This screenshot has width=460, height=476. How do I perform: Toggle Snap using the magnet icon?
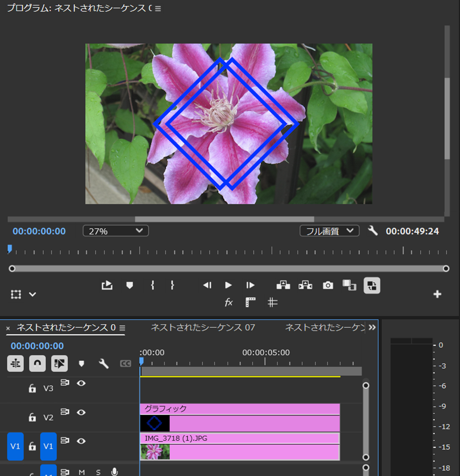[x=37, y=363]
